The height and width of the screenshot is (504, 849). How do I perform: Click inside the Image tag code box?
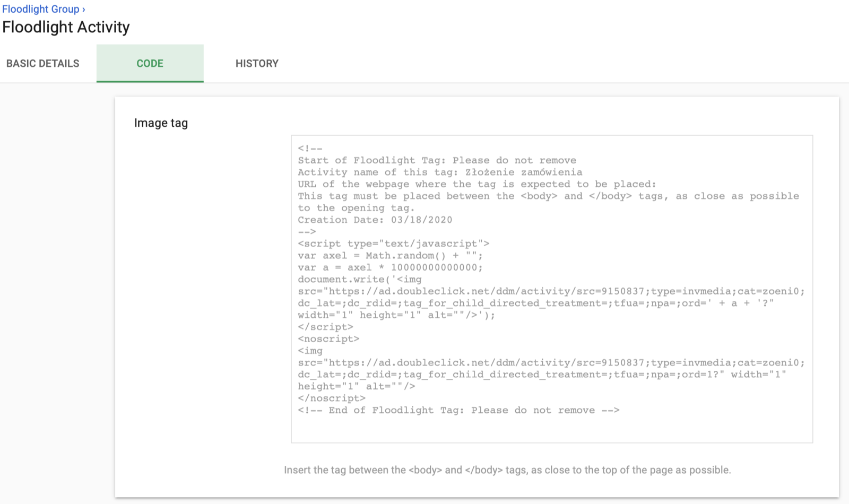552,289
